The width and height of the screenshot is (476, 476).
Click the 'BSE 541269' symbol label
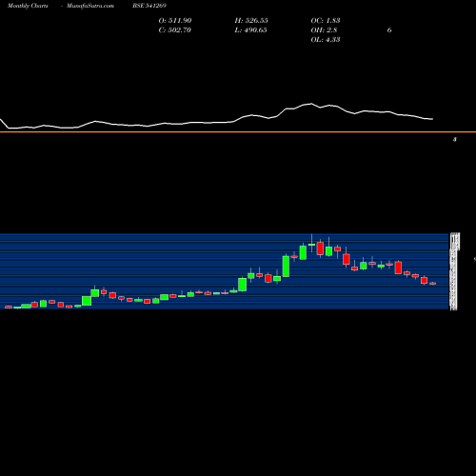pyautogui.click(x=149, y=6)
